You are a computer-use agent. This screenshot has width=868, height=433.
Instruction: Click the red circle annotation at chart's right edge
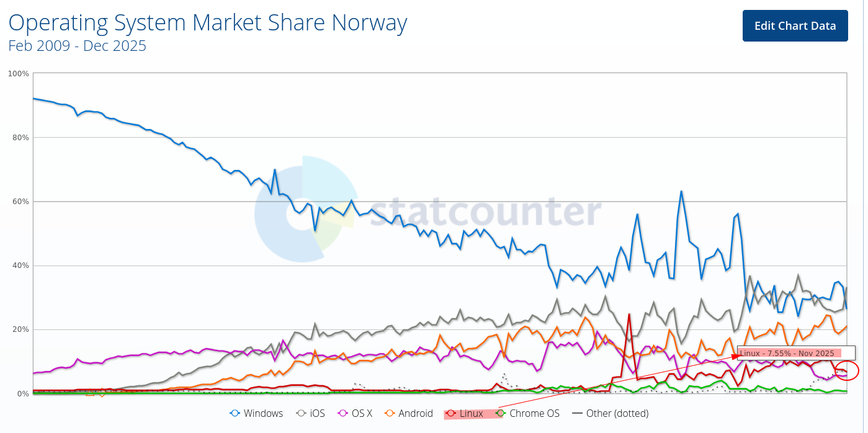pyautogui.click(x=844, y=371)
